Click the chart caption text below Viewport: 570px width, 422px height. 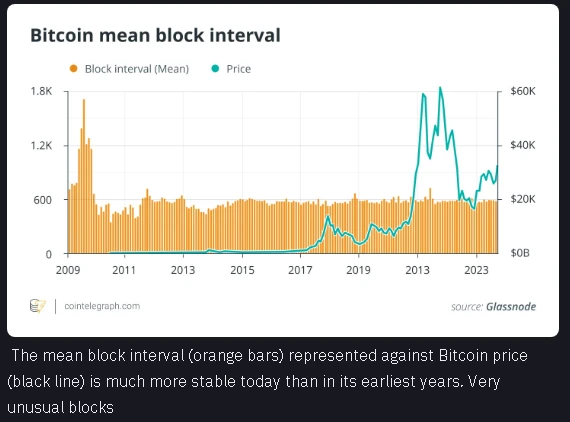point(267,381)
